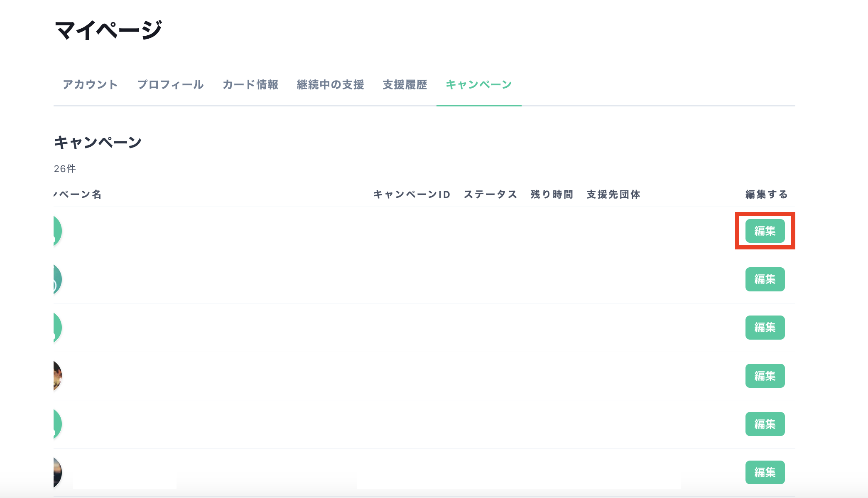Click the third campaign's avatar icon

(55, 328)
